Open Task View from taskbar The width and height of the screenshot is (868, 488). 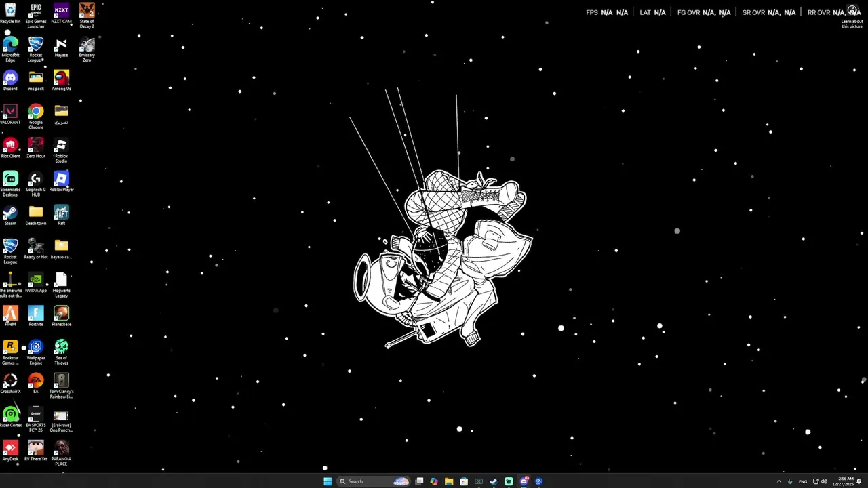(x=419, y=481)
